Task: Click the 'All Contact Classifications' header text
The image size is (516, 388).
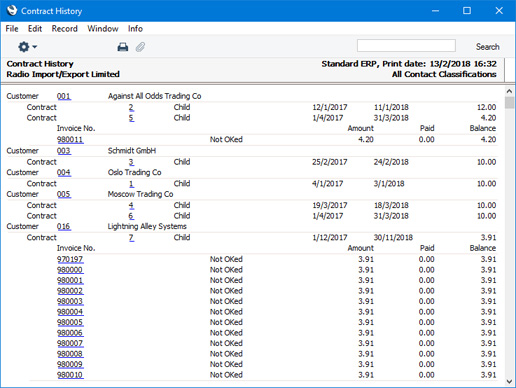Action: point(444,74)
